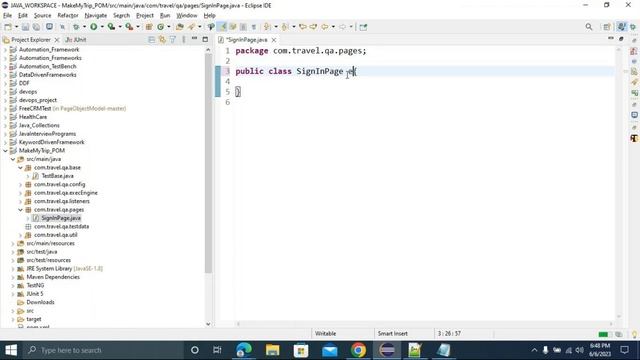Click the New Java Package icon
This screenshot has height=360, width=640.
149,27
